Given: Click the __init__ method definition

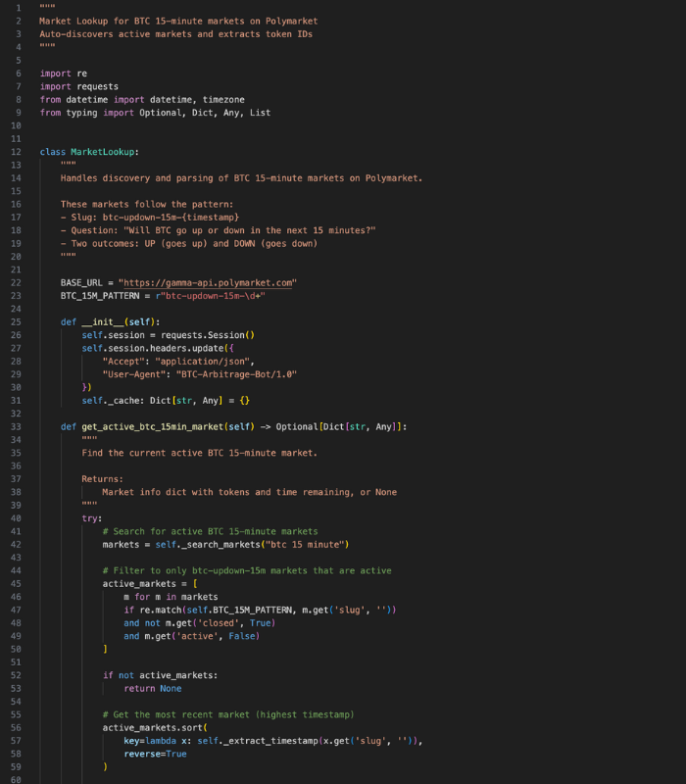Looking at the screenshot, I should point(110,322).
